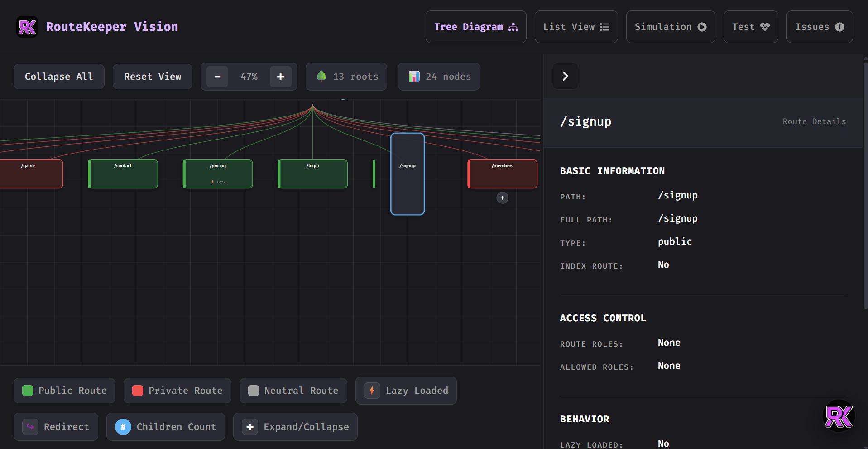Click the blue hash Children Count legend icon
The image size is (868, 449).
coord(123,426)
